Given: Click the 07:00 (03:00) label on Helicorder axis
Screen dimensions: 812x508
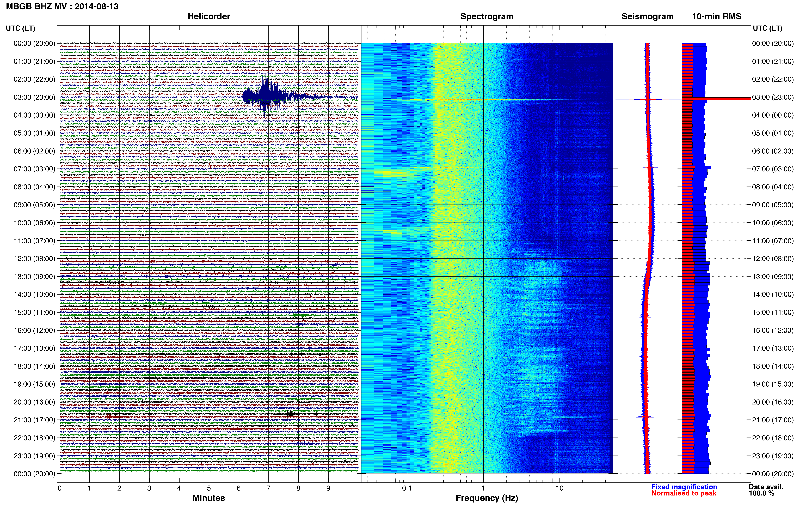Looking at the screenshot, I should point(34,169).
